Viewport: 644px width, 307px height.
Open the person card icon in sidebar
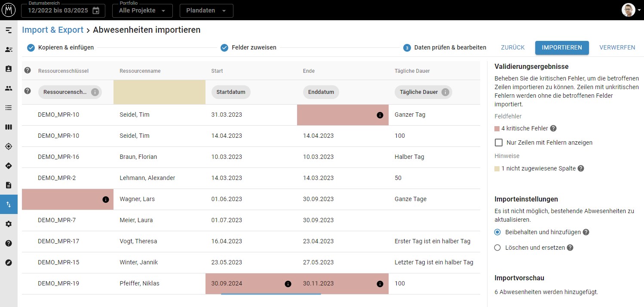[9, 50]
